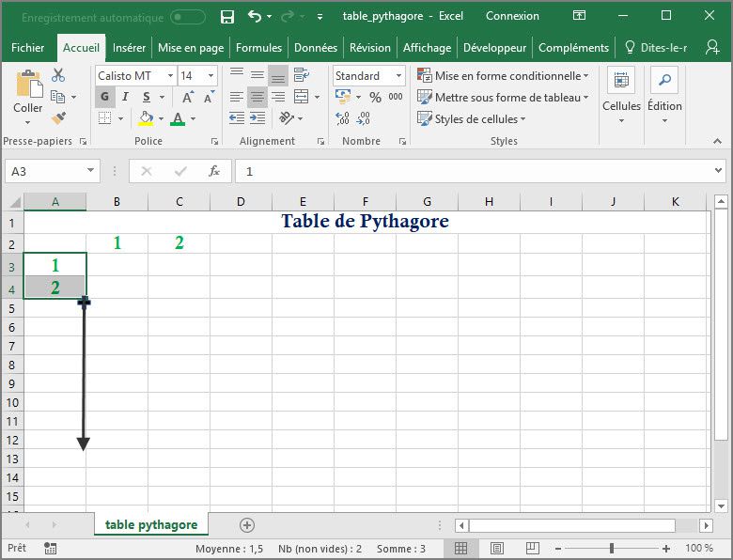Toggle italic formatting with I button

pos(126,97)
